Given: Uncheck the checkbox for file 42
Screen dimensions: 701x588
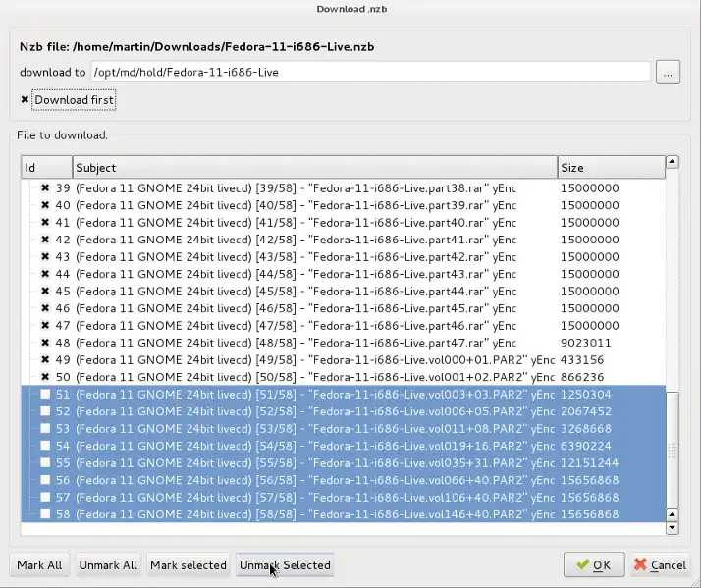Looking at the screenshot, I should click(45, 240).
